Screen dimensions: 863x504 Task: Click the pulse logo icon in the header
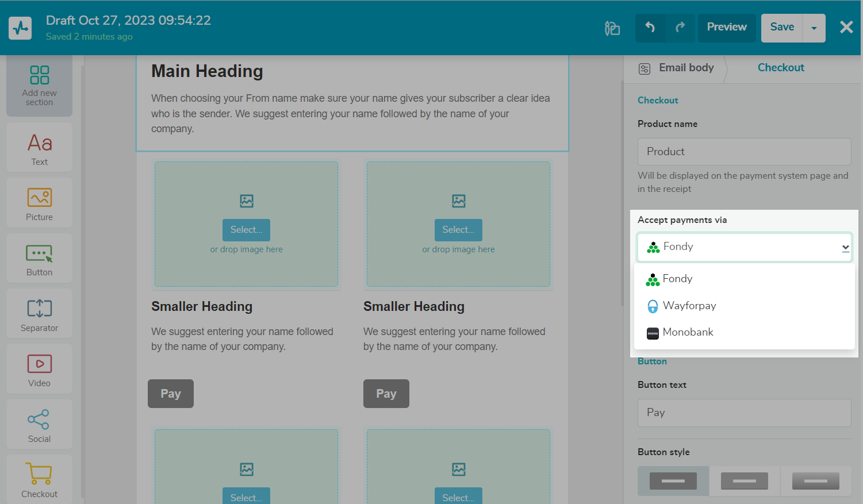point(20,28)
